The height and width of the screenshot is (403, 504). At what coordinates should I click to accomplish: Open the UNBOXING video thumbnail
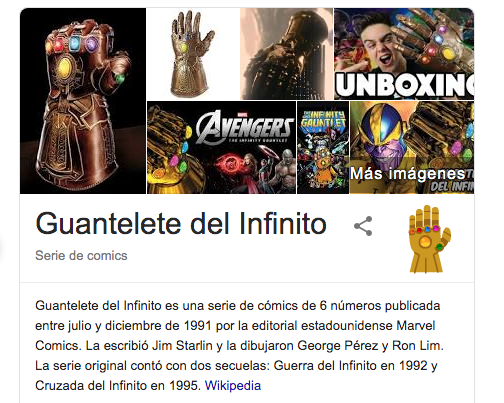coord(404,54)
